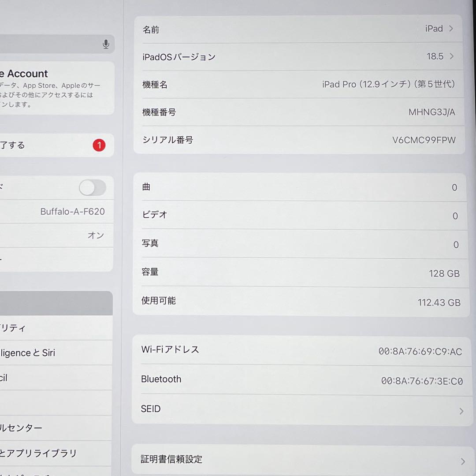Tap the 容量 128 GB storage row

300,273
